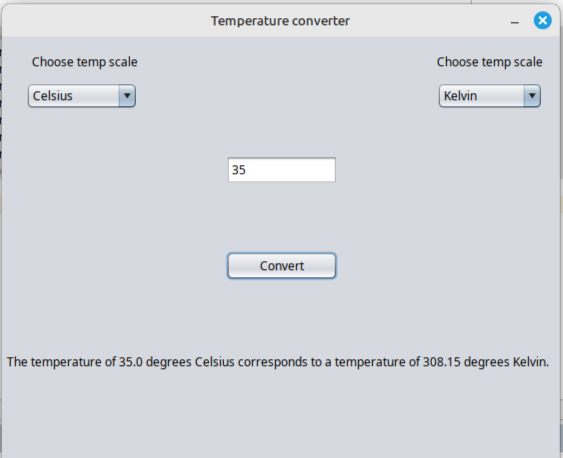Minimize the Temperature converter window
Viewport: 563px width, 458px height.
[515, 22]
